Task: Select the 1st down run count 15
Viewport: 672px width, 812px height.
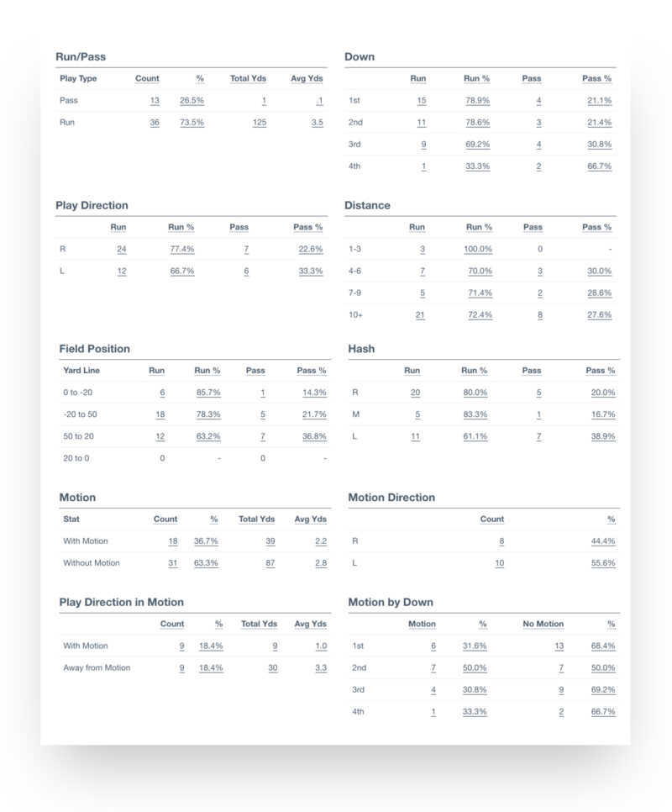Action: click(422, 101)
